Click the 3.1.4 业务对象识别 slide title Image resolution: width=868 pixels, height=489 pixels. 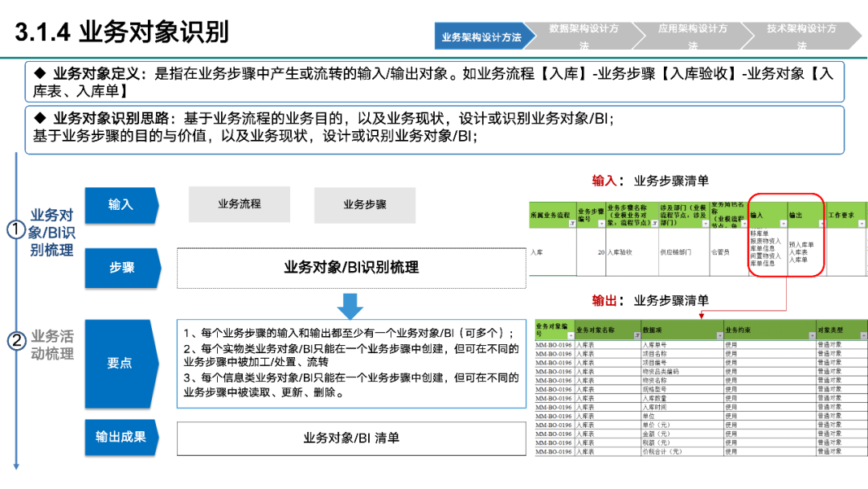[122, 32]
